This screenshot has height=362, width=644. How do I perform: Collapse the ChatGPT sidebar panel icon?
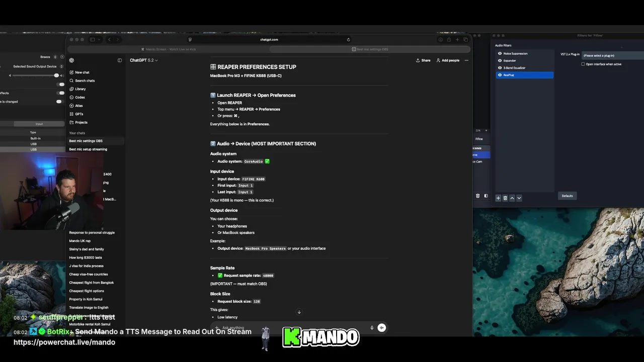(120, 60)
